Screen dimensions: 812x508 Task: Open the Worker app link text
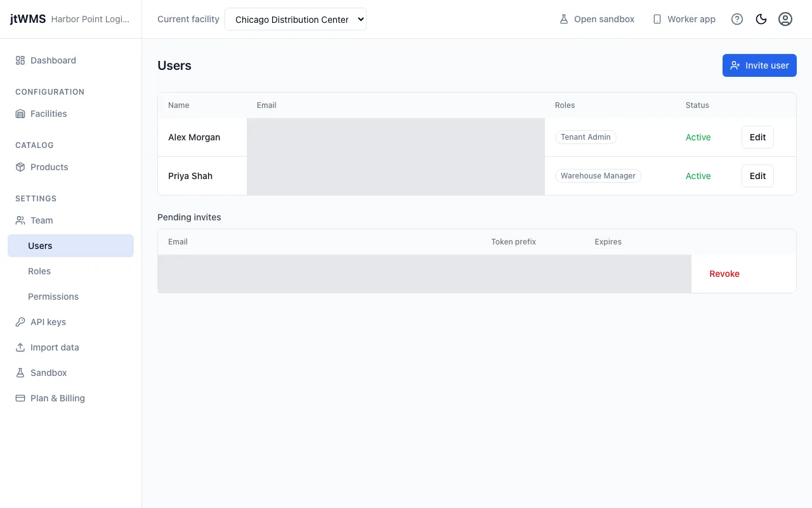691,19
